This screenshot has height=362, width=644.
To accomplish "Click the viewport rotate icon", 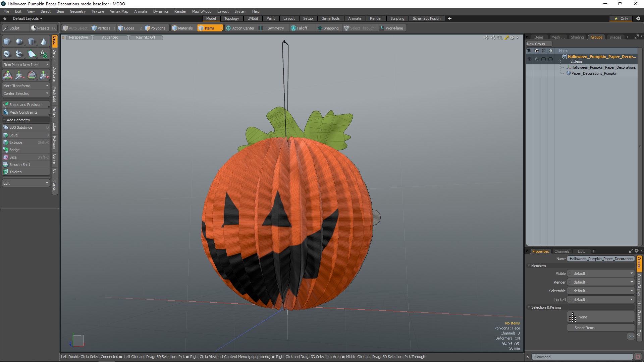I will coord(493,38).
